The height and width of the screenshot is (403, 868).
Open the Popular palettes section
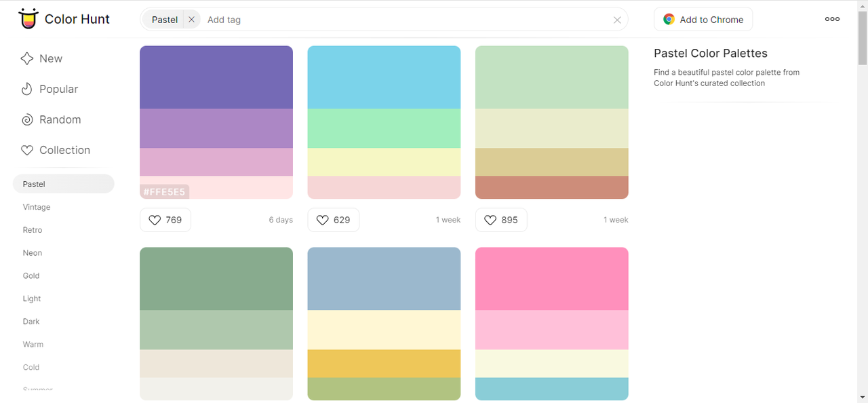click(50, 90)
